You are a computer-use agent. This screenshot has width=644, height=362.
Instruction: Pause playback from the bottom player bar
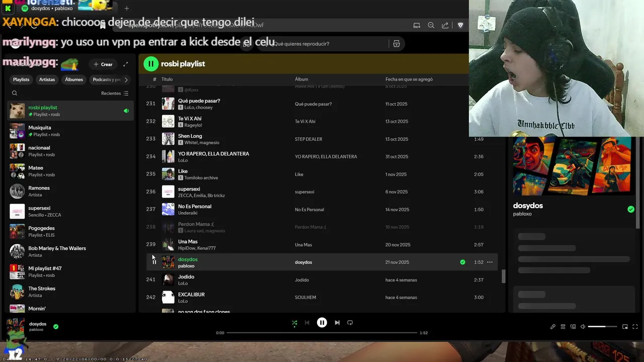pyautogui.click(x=322, y=323)
